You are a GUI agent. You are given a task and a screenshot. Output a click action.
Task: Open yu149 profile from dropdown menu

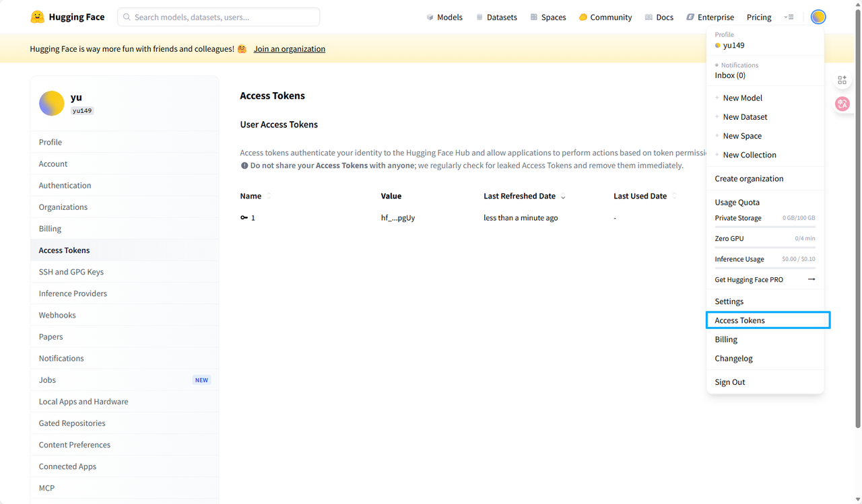[x=765, y=45]
